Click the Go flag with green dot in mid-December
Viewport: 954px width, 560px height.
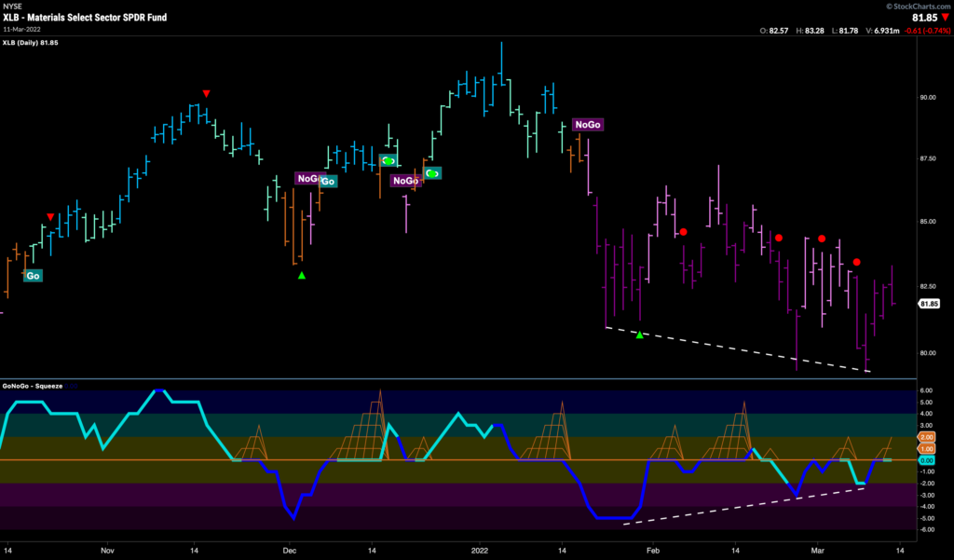pyautogui.click(x=388, y=160)
